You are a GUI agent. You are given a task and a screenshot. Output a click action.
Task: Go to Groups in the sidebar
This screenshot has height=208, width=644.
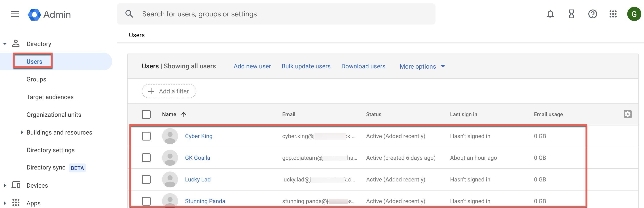[36, 79]
